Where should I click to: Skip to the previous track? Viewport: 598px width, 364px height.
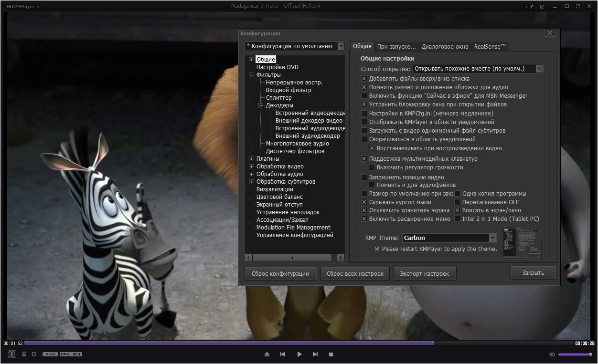(x=283, y=354)
